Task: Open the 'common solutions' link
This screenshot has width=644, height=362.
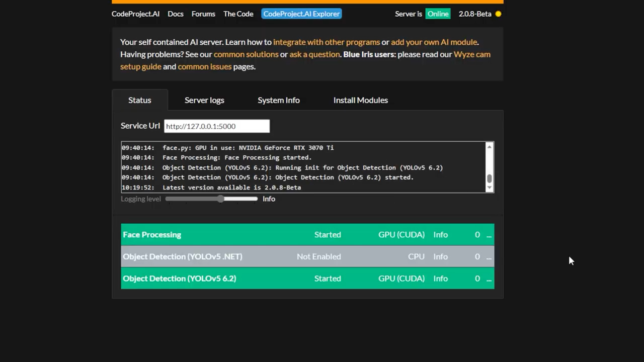Action: point(246,54)
